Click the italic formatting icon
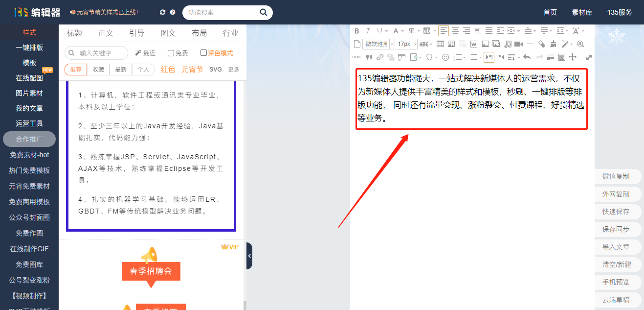644x310 pixels. point(368,31)
